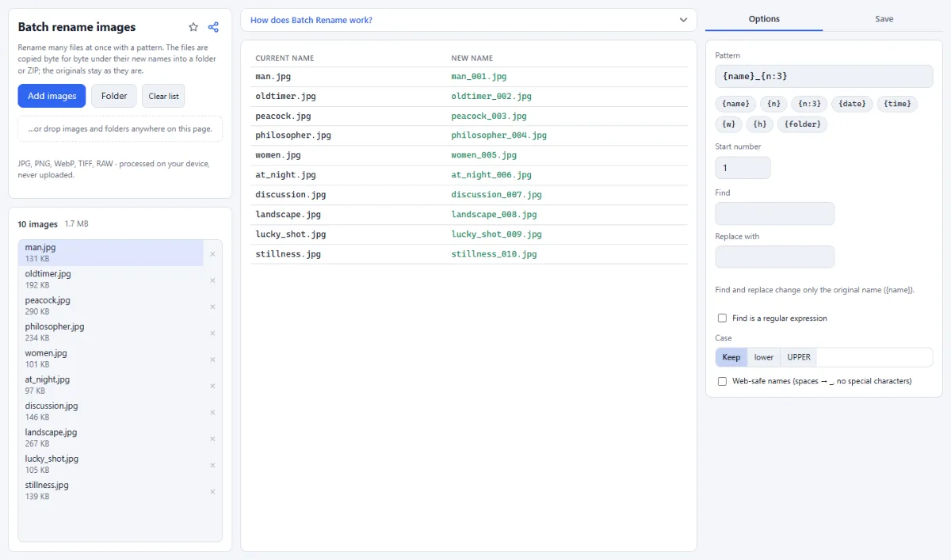This screenshot has height=560, width=951.
Task: Focus the Find input field
Action: click(x=774, y=214)
